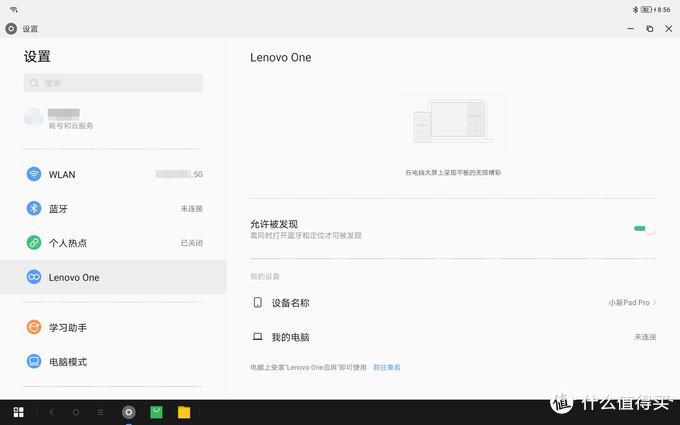Tap the recent apps menu in taskbar

click(100, 412)
